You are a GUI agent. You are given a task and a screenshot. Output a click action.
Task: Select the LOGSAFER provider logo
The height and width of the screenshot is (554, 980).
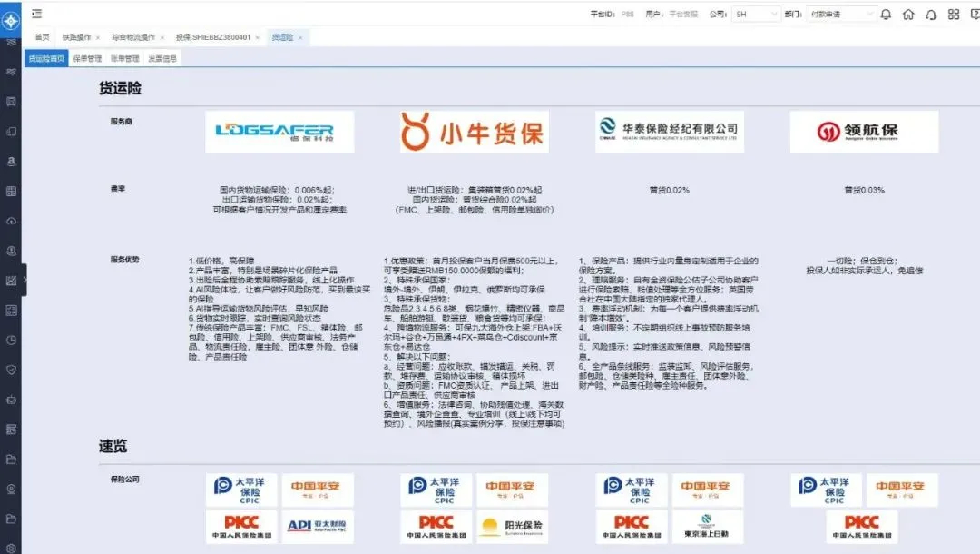tap(279, 132)
